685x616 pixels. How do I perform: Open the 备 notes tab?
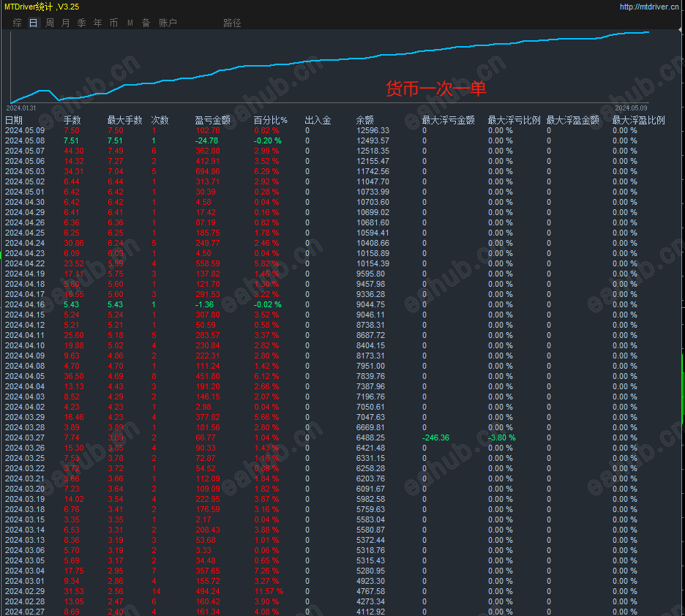click(x=146, y=23)
